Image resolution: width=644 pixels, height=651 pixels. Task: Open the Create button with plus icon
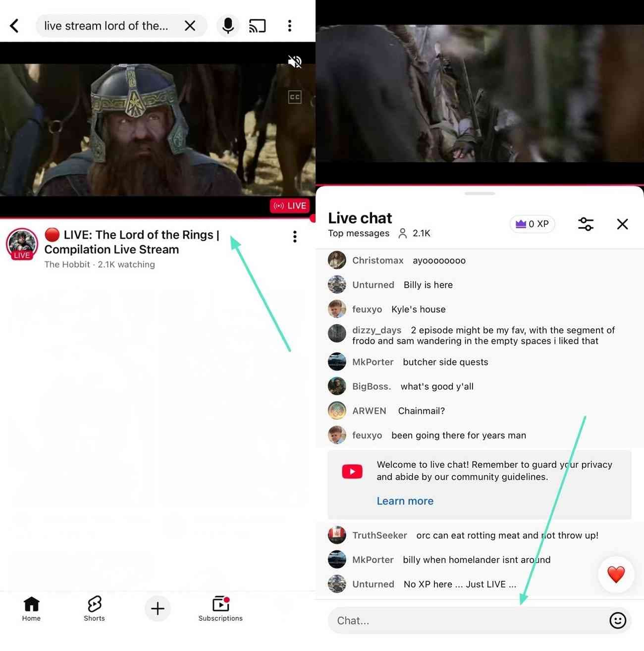pyautogui.click(x=157, y=608)
